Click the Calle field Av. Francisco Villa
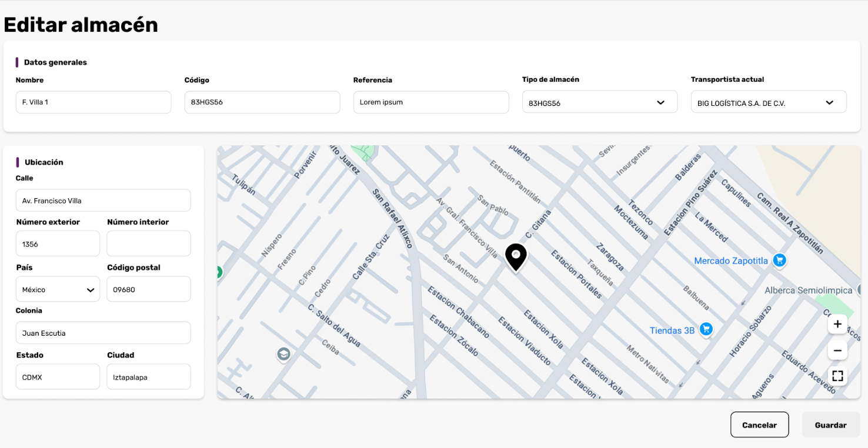The height and width of the screenshot is (448, 868). pos(104,200)
